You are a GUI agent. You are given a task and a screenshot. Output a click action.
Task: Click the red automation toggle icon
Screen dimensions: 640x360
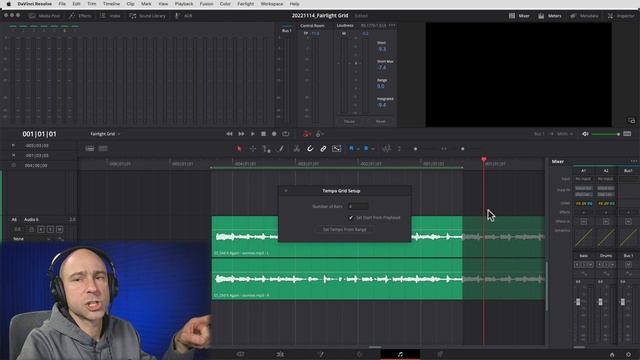(307, 134)
